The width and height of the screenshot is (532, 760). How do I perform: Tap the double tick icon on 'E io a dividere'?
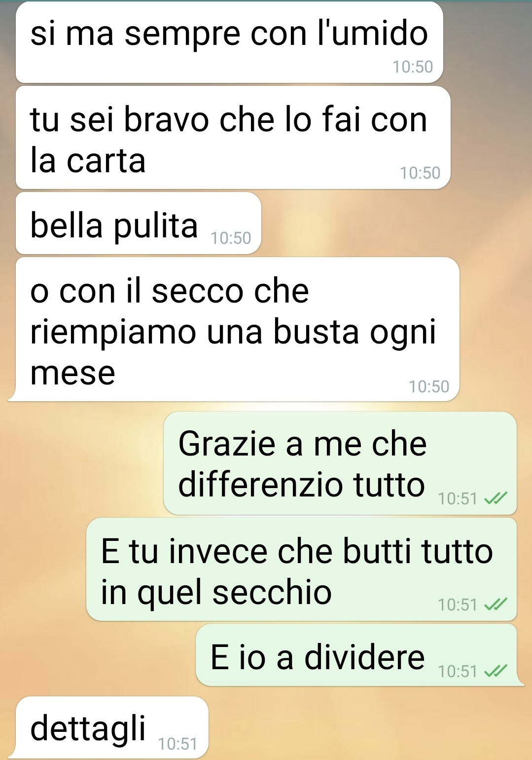[496, 671]
